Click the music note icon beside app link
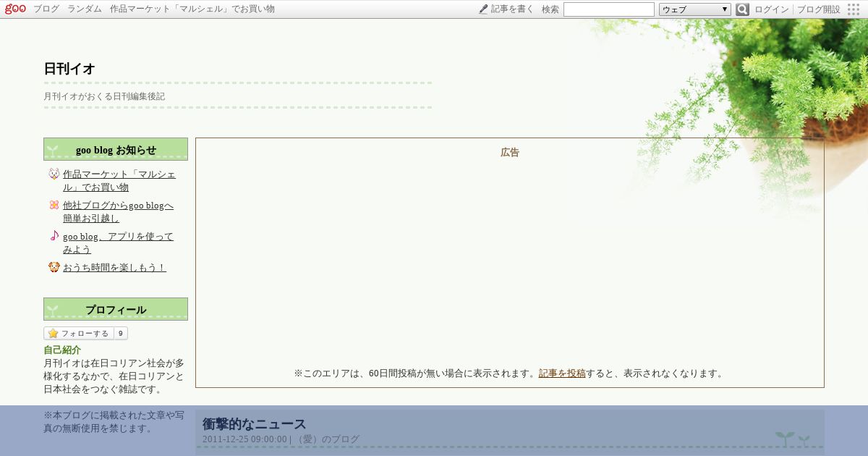The height and width of the screenshot is (456, 868). pyautogui.click(x=54, y=235)
